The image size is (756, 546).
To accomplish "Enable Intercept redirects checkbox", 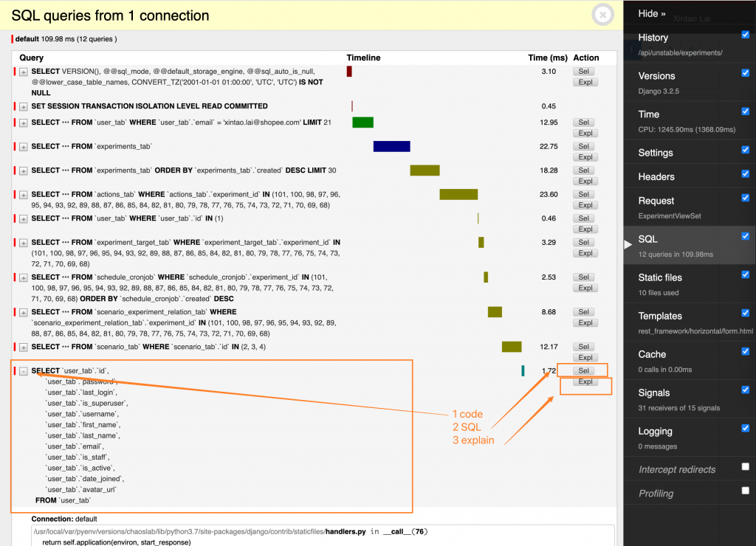I will click(x=746, y=466).
